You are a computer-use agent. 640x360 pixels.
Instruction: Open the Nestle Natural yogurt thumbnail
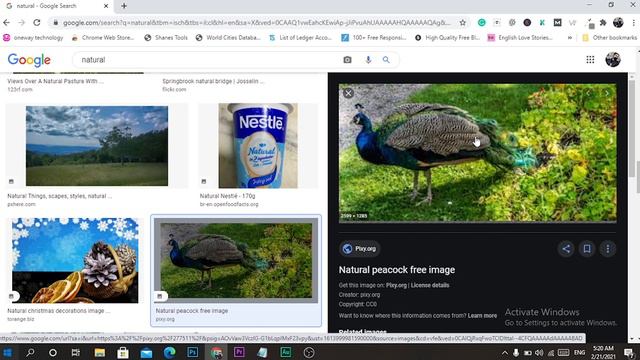[258, 146]
